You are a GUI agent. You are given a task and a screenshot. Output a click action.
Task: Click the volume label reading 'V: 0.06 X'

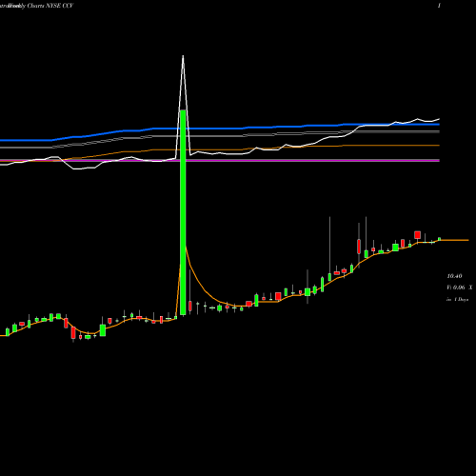coord(460,288)
